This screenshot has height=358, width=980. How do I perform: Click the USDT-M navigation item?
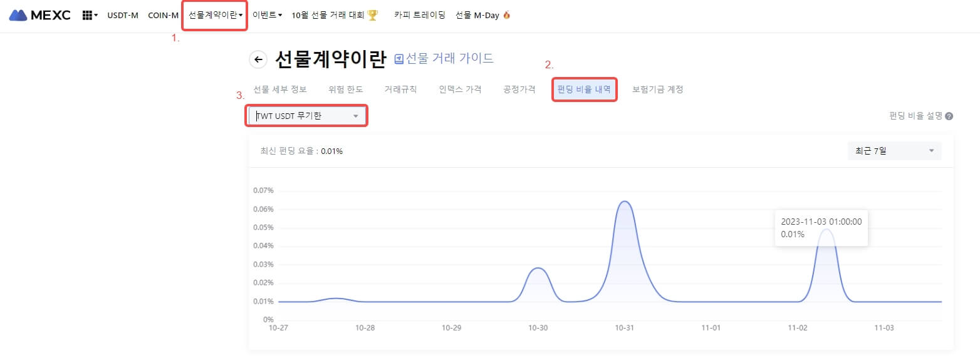point(123,15)
